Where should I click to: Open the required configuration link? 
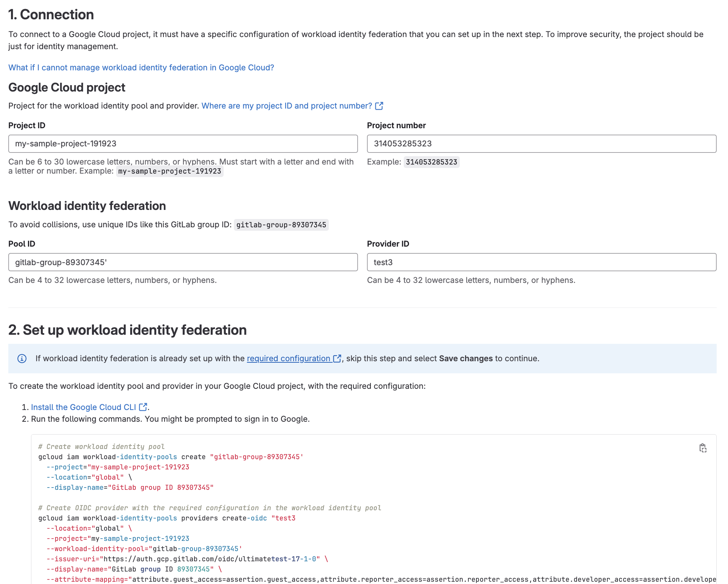(x=288, y=359)
